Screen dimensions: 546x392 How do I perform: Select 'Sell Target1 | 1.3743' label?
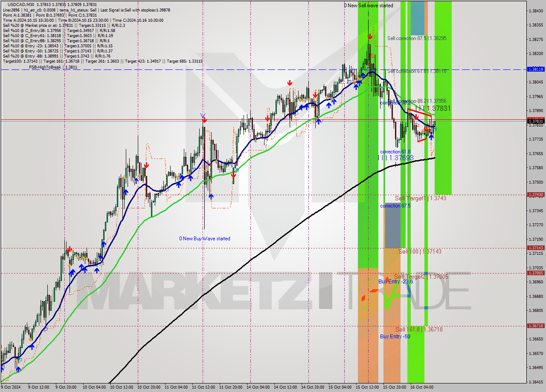click(x=421, y=198)
